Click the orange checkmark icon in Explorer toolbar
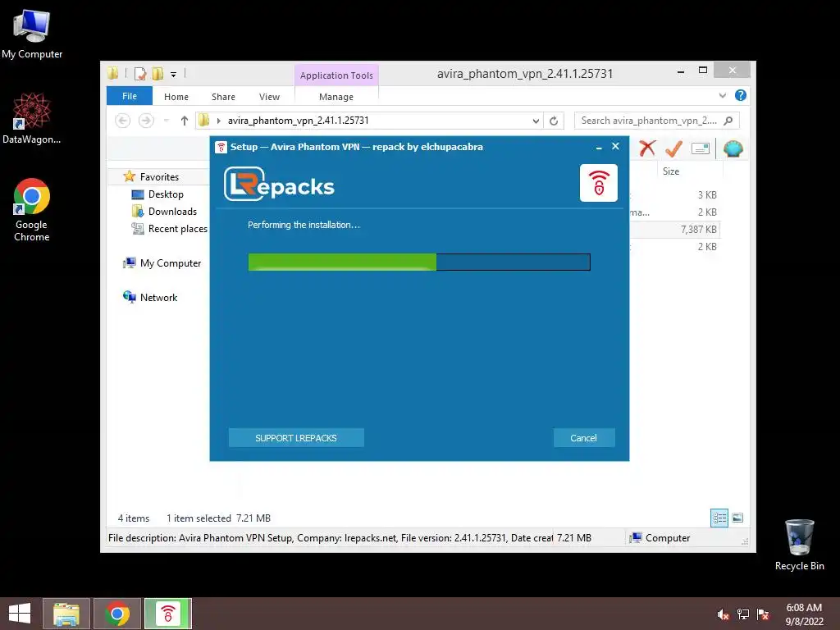840x630 pixels. pos(673,148)
